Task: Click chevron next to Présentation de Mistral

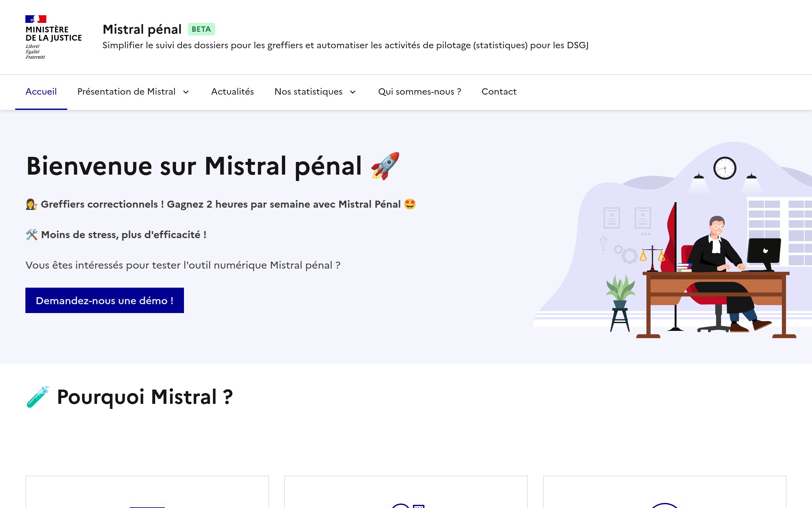Action: click(x=186, y=92)
